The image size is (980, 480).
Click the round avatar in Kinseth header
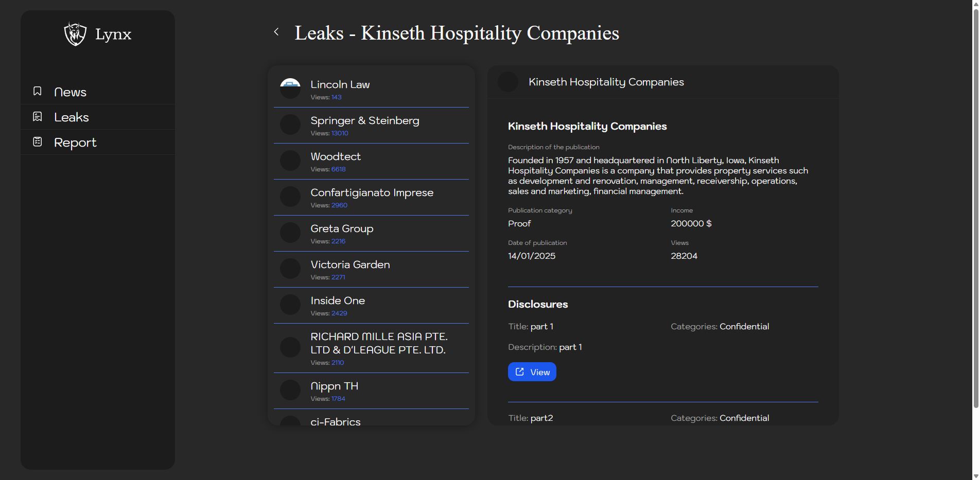point(508,82)
